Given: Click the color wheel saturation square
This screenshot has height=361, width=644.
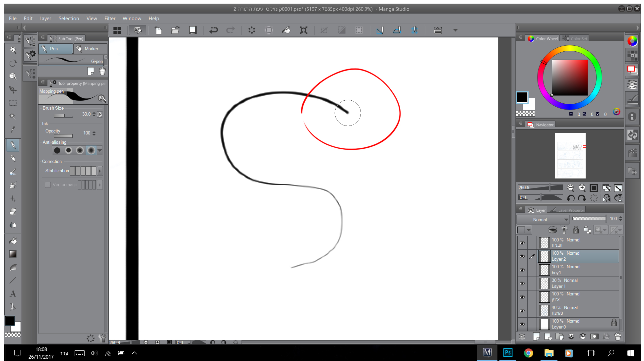Looking at the screenshot, I should click(x=569, y=78).
